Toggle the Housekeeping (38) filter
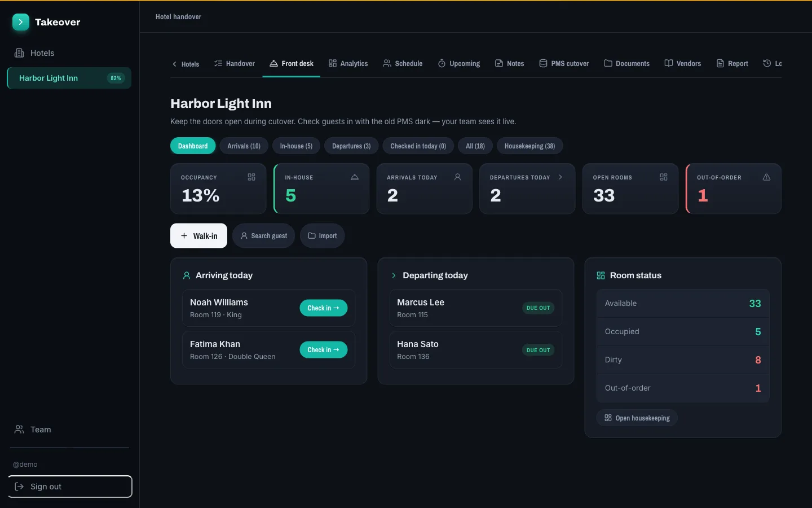The width and height of the screenshot is (812, 508). coord(529,146)
